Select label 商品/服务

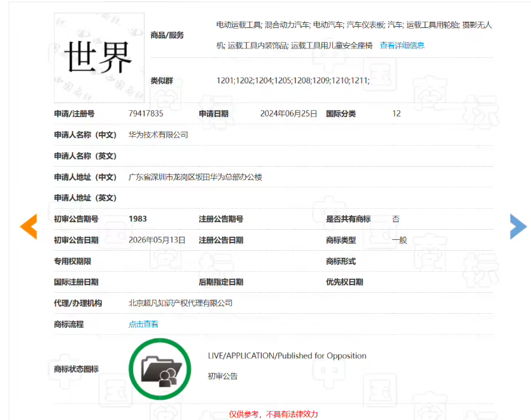[167, 35]
